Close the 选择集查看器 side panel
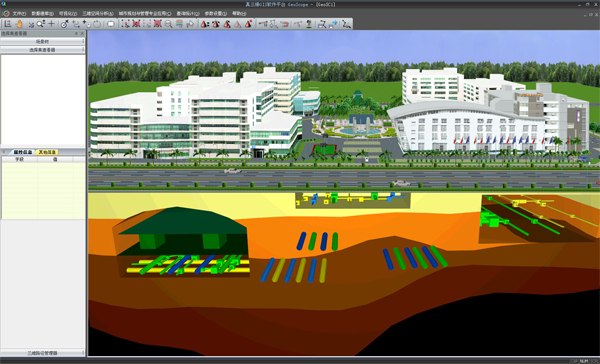Viewport: 600px width, 364px height. 82,34
